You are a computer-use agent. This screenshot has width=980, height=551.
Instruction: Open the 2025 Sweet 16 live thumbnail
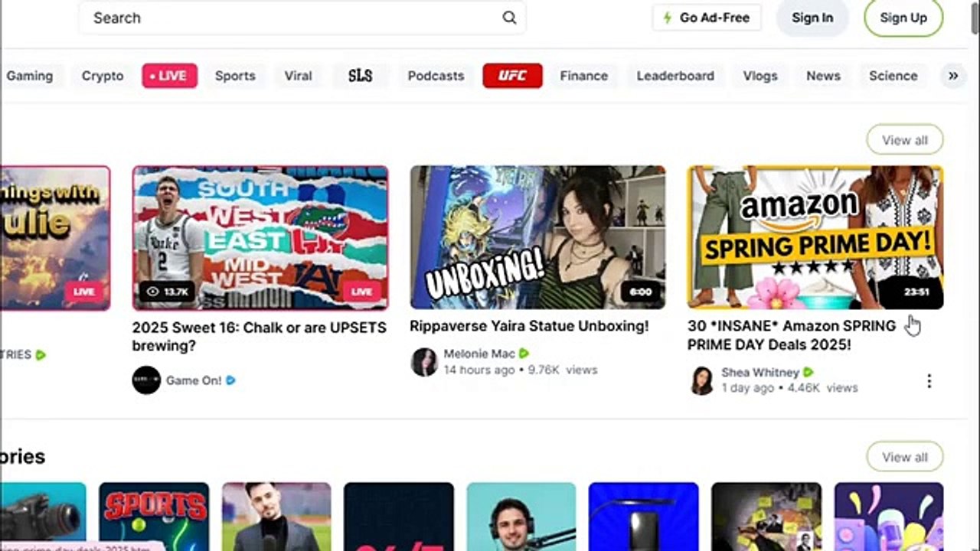point(260,238)
